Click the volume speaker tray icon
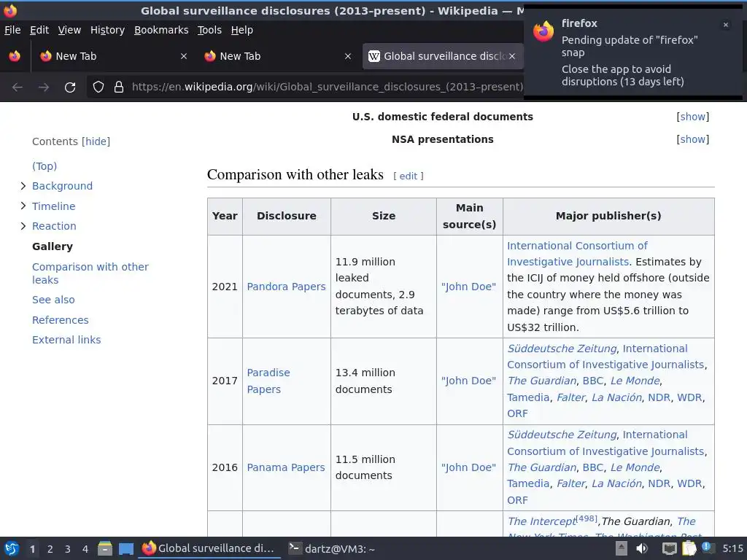Screen dimensions: 747x560 click(x=642, y=548)
